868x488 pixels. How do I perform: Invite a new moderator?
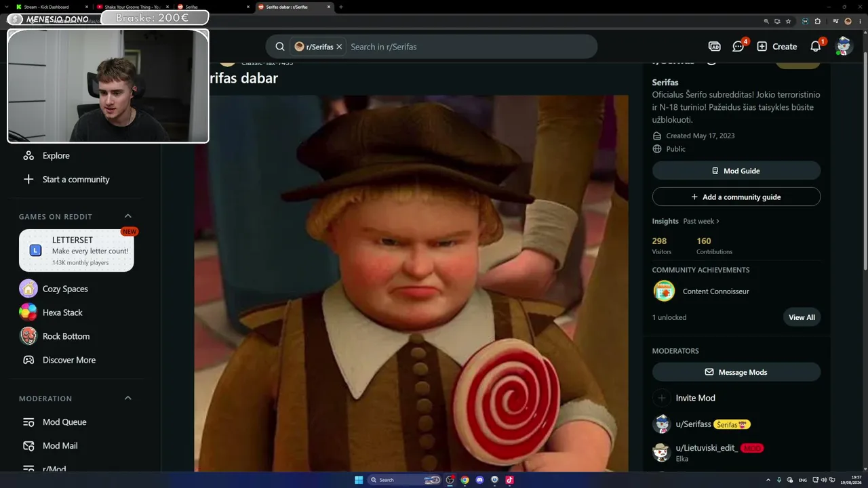tap(684, 398)
